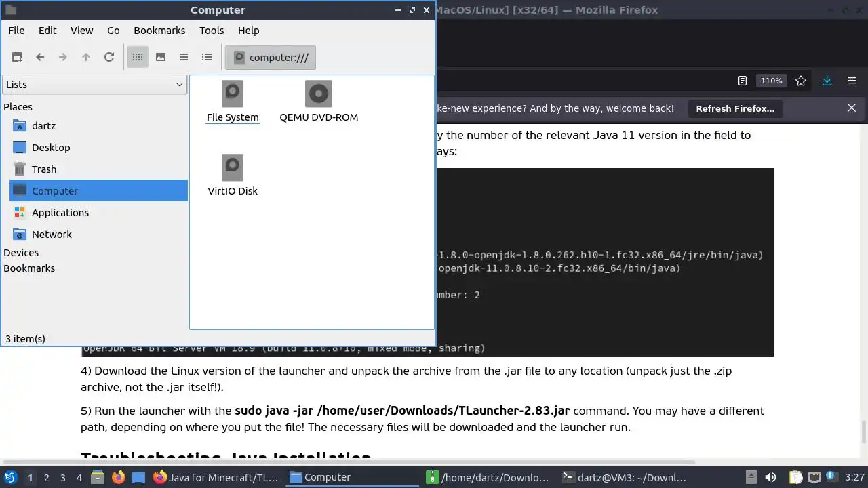This screenshot has width=868, height=488.
Task: Click the 110% zoom indicator in Firefox
Action: tap(771, 81)
